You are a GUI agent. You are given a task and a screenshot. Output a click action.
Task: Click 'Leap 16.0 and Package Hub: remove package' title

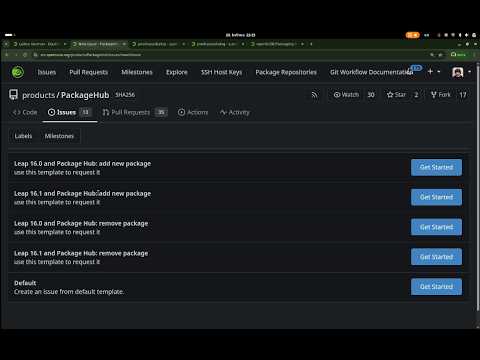pyautogui.click(x=81, y=224)
